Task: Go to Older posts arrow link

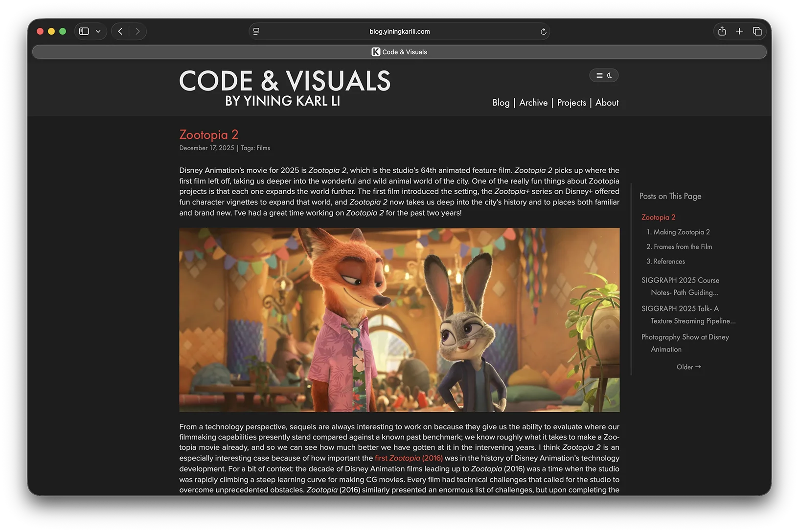Action: click(688, 367)
